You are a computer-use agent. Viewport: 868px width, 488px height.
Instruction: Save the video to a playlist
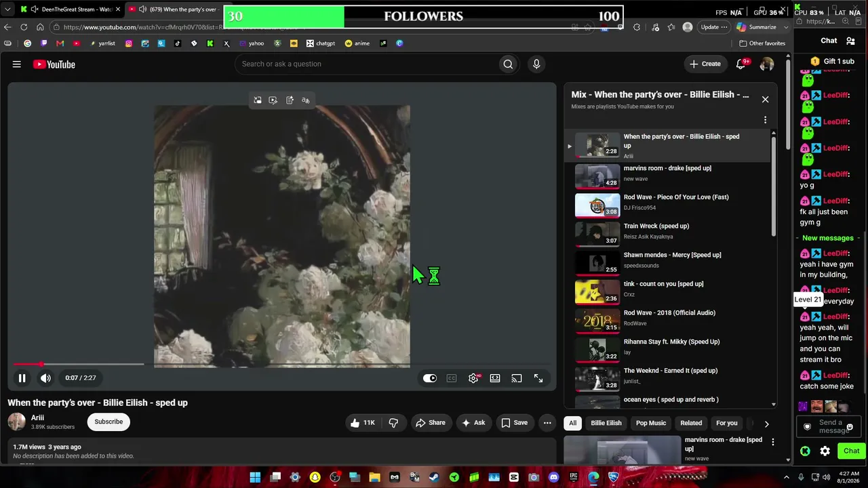514,423
